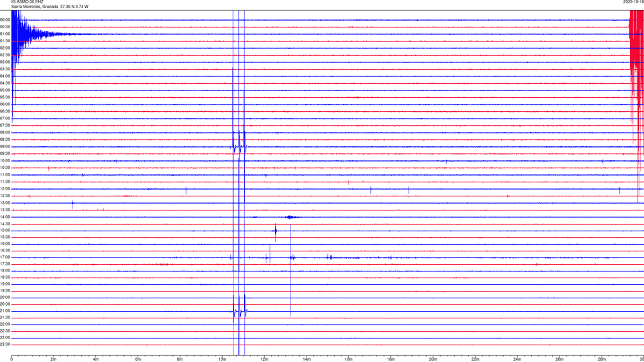Click the 20m tick on the minute axis

point(433,359)
